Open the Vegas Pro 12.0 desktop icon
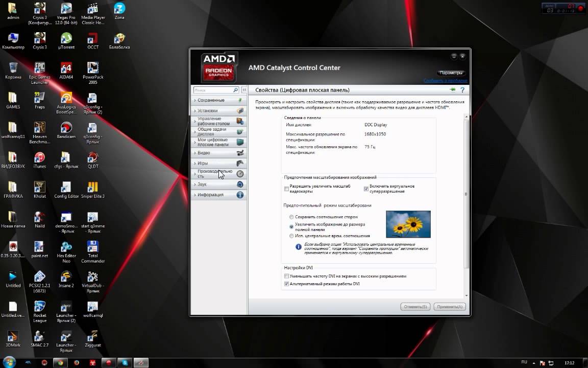 [66, 13]
